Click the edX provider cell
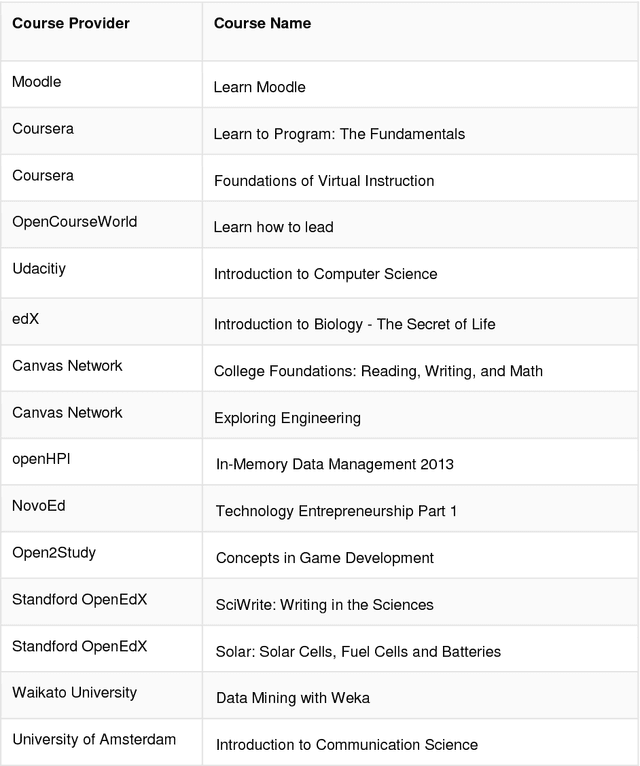 pyautogui.click(x=25, y=317)
